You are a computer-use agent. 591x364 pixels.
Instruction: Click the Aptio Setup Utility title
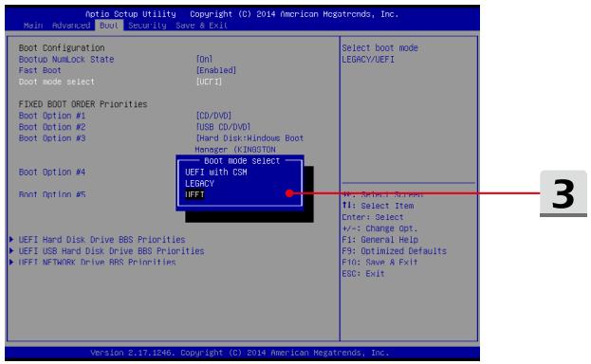pos(130,14)
